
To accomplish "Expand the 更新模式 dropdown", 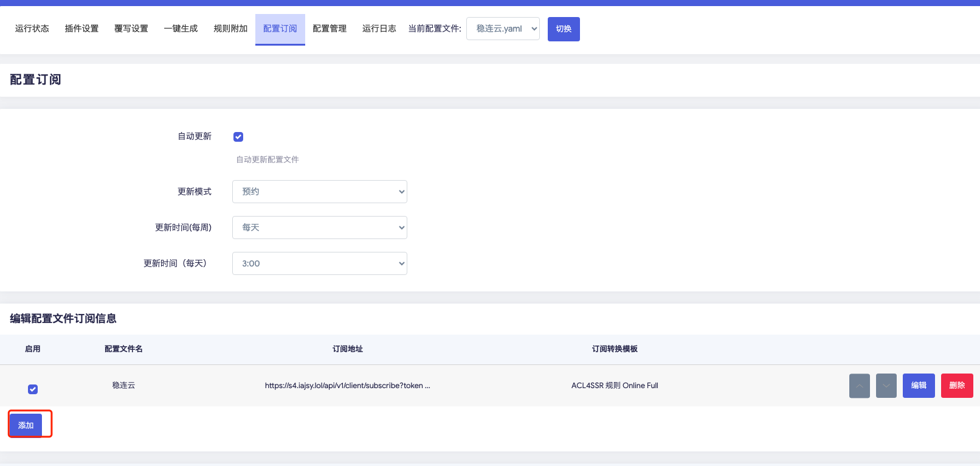I will point(319,192).
